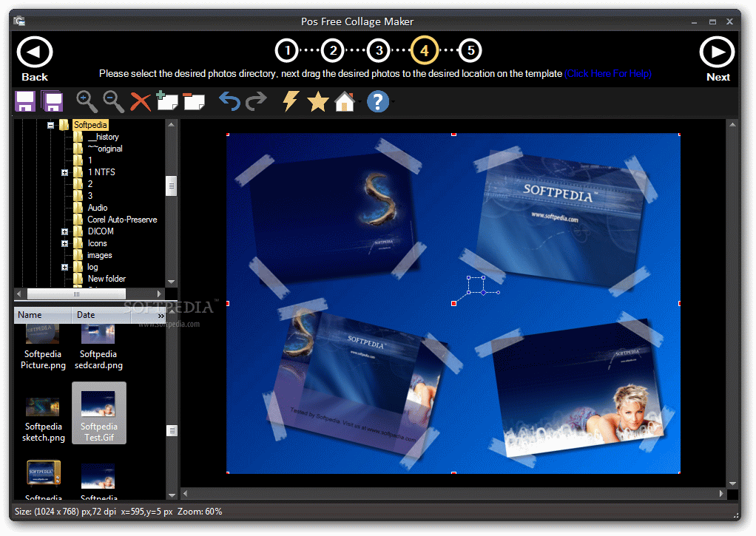Click the Next arrow button
756x536 pixels.
coord(718,52)
